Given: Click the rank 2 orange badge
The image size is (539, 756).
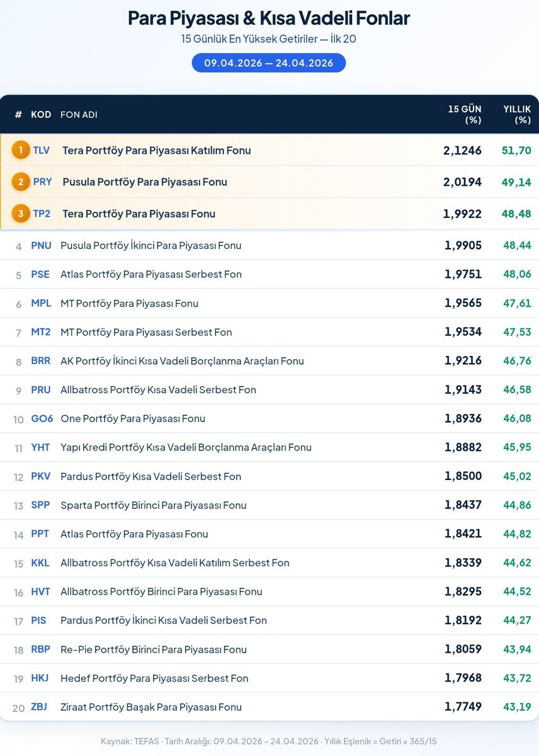Looking at the screenshot, I should coord(21,182).
